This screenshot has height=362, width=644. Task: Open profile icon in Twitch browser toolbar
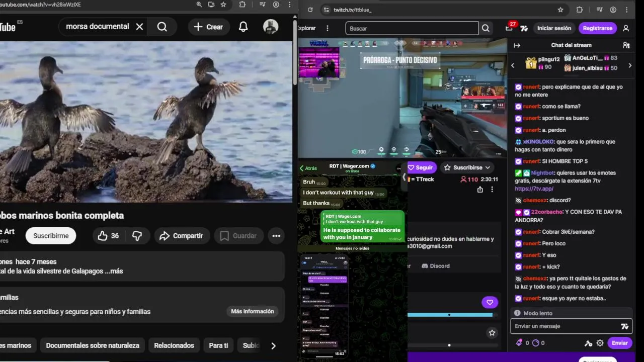(613, 10)
